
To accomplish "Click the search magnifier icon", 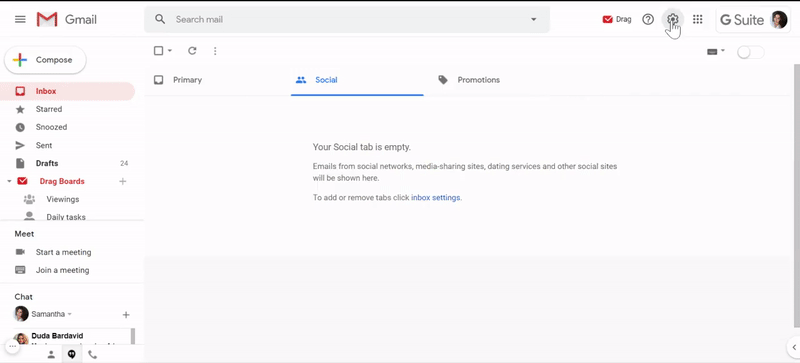I will click(x=160, y=19).
